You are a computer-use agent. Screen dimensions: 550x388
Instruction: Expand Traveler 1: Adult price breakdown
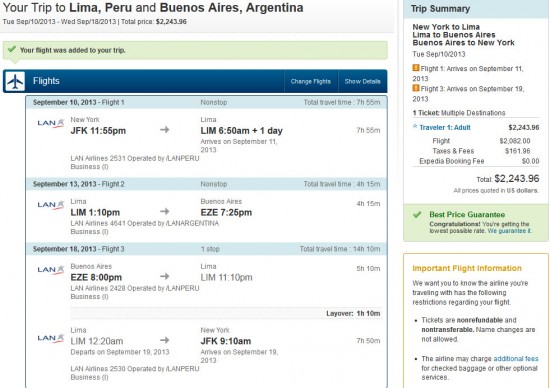441,128
